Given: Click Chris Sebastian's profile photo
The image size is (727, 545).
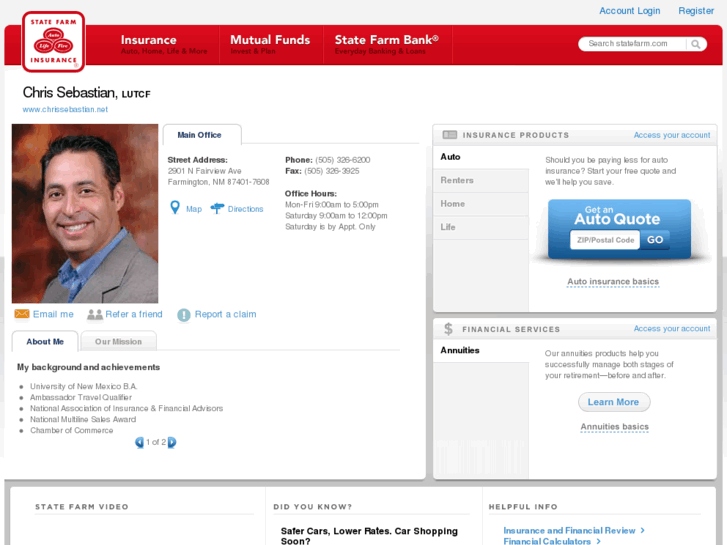Looking at the screenshot, I should [85, 213].
